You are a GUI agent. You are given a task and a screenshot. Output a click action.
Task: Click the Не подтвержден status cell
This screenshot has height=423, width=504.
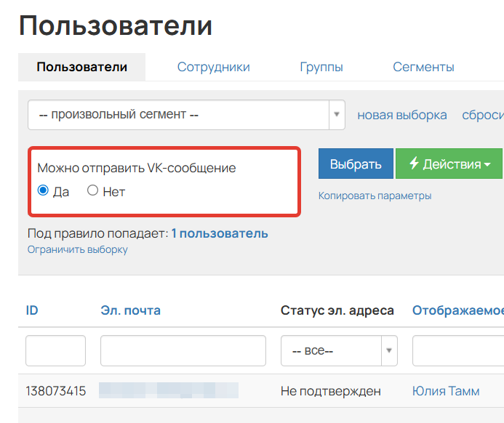[x=331, y=391]
